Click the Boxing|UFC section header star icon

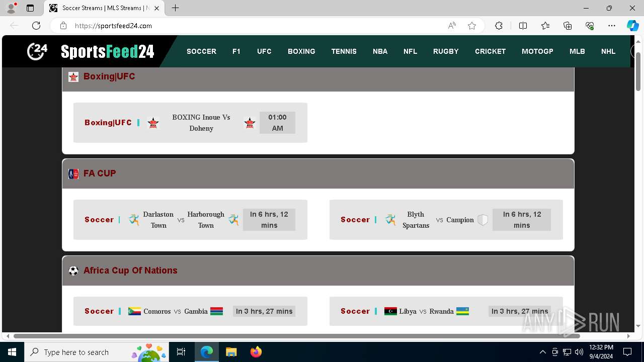[73, 77]
